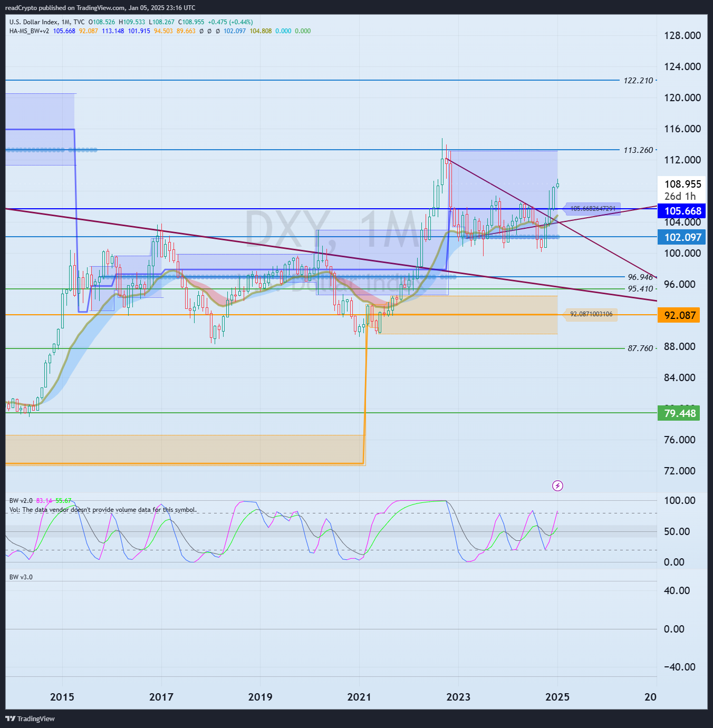
Task: Click the 100.000 price scale value
Action: 682,254
